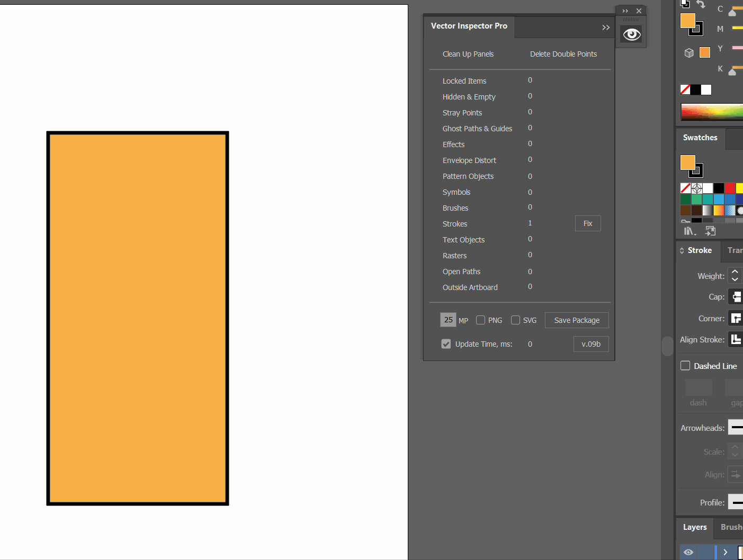The width and height of the screenshot is (743, 560).
Task: Open the stroke Profile dropdown
Action: (736, 502)
